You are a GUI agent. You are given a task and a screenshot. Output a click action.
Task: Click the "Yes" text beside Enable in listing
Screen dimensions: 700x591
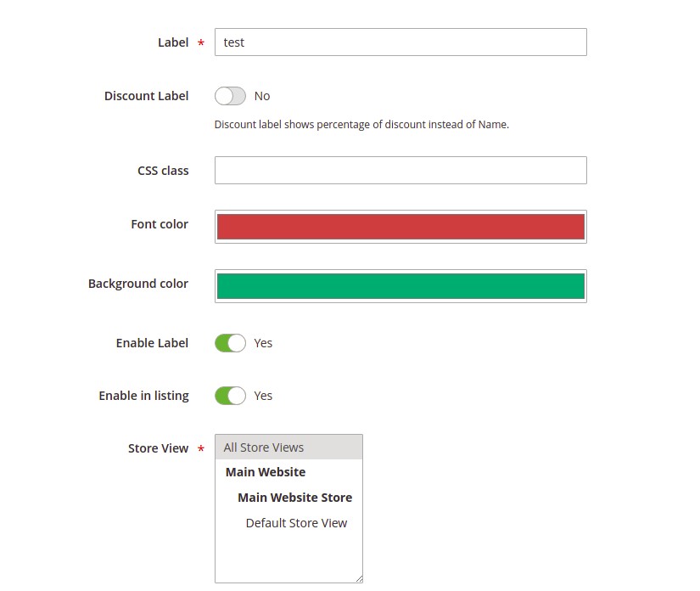263,396
